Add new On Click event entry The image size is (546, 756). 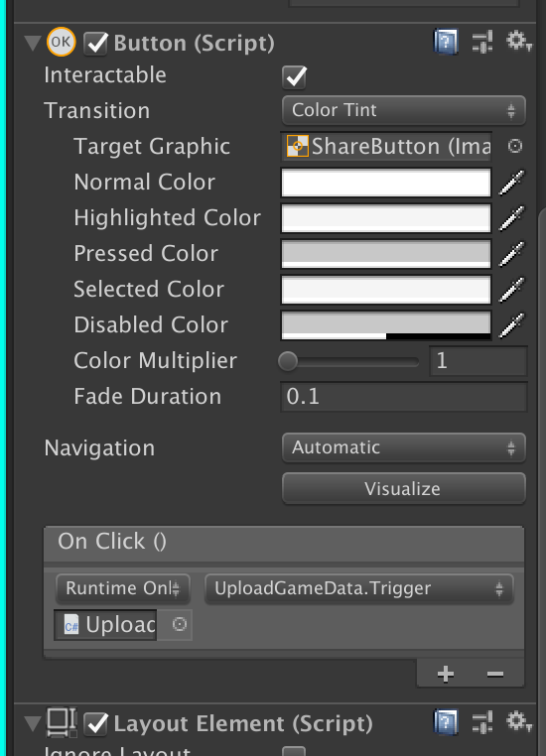446,674
